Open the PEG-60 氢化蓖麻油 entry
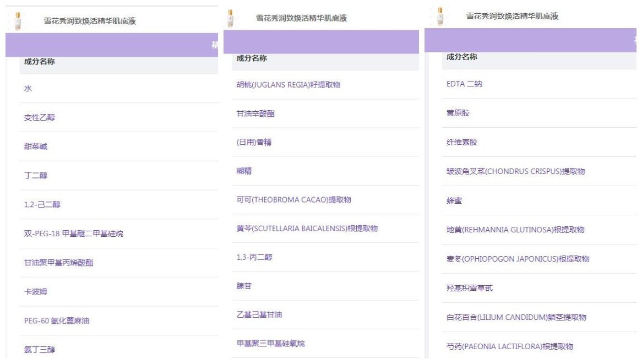This screenshot has width=642, height=364. pos(57,321)
